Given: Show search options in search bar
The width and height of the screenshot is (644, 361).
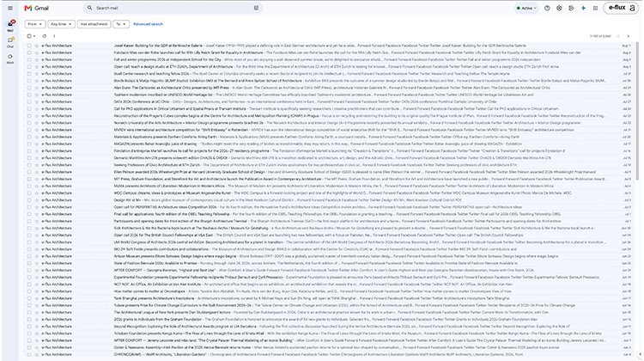Looking at the screenshot, I should point(256,8).
